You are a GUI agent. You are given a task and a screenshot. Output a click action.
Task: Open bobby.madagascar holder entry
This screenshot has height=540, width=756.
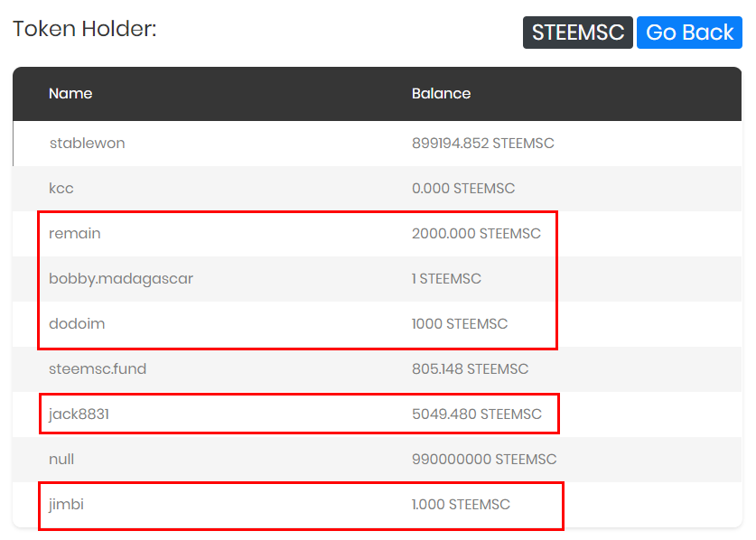121,279
